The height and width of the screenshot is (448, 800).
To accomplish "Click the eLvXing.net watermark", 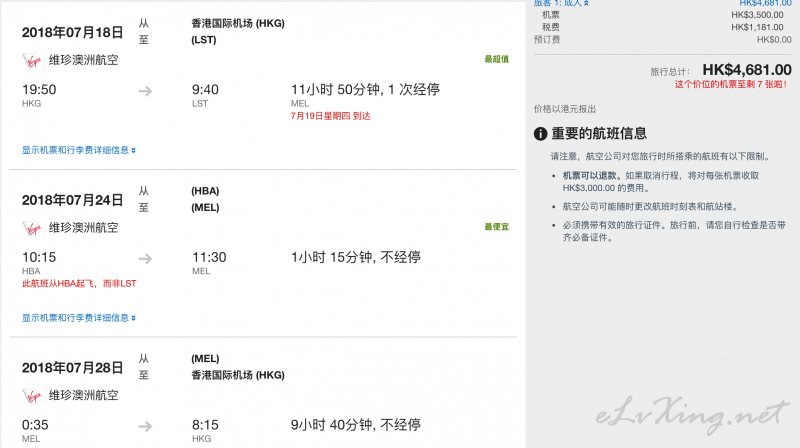I will pos(692,414).
